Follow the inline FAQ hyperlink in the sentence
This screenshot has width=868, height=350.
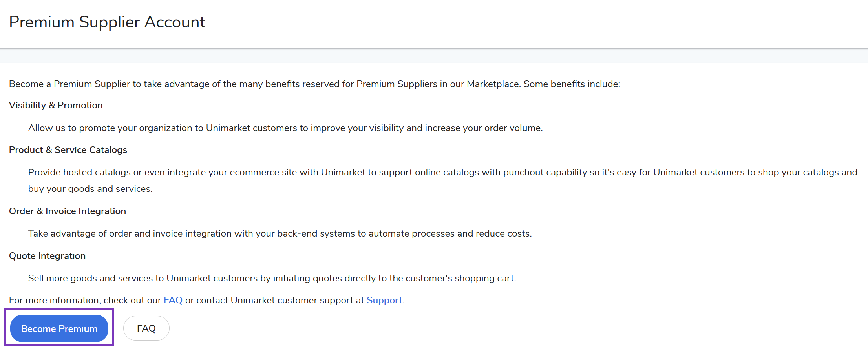[x=173, y=300]
